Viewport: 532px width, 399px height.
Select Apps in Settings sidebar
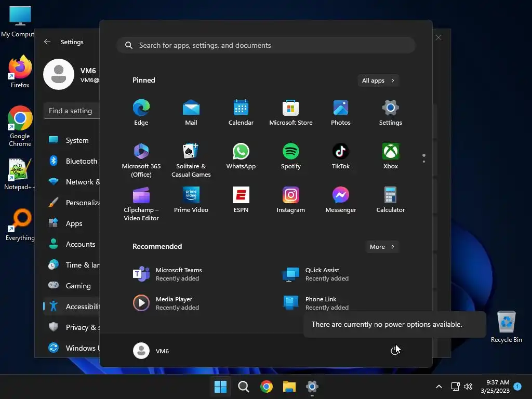[x=72, y=223]
